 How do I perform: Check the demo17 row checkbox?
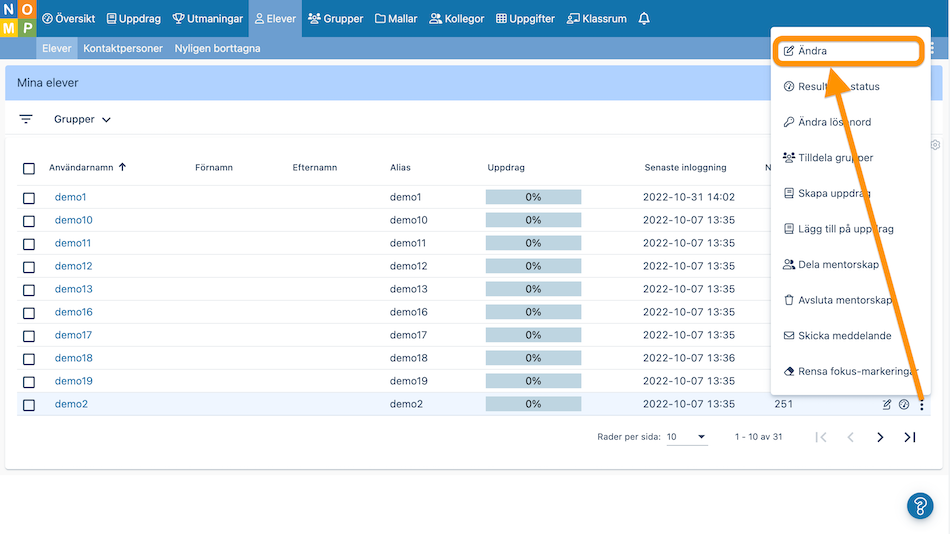click(x=28, y=336)
